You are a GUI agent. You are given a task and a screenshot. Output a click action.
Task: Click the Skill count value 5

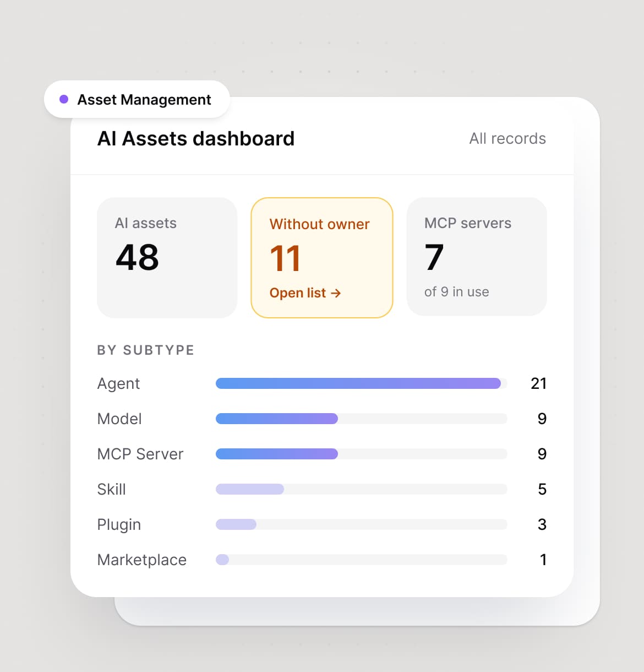pyautogui.click(x=542, y=489)
